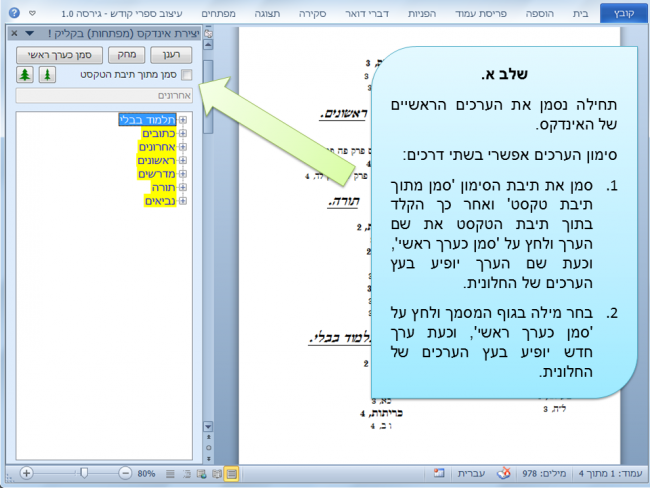
Task: Expand the תורה tree node
Action: pyautogui.click(x=183, y=187)
